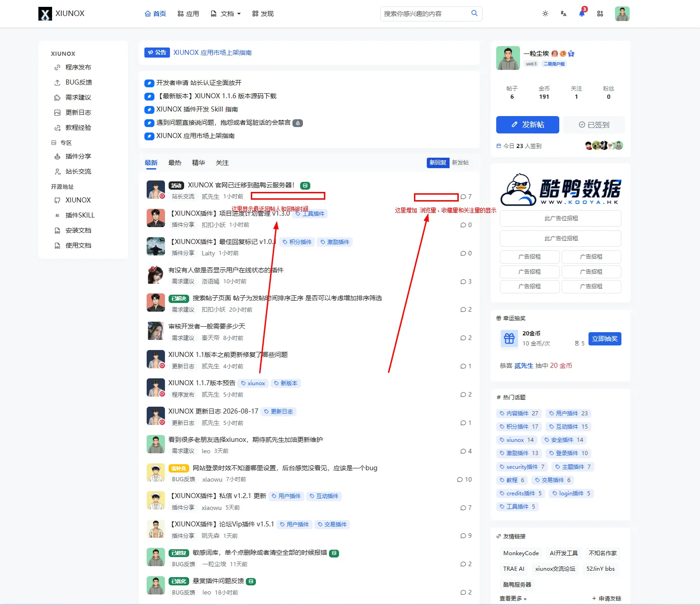Open pinned post 开发者申请 站长认证全面放开
This screenshot has width=700, height=605.
(199, 83)
